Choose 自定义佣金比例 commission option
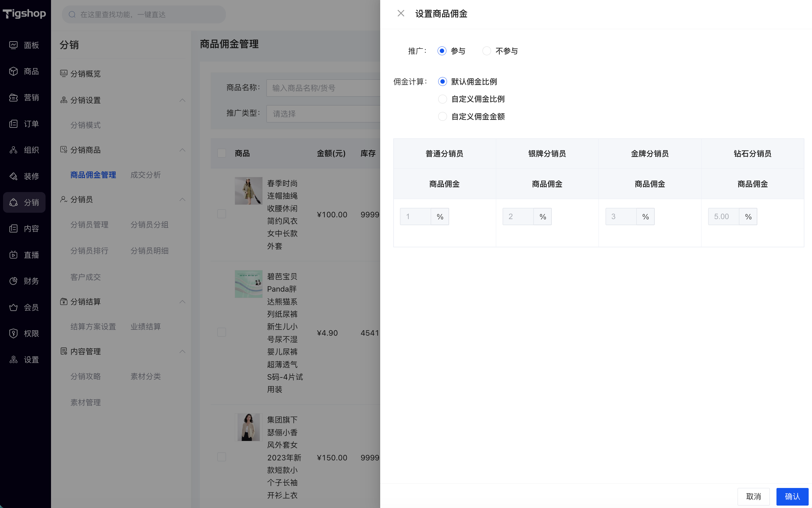 [442, 99]
